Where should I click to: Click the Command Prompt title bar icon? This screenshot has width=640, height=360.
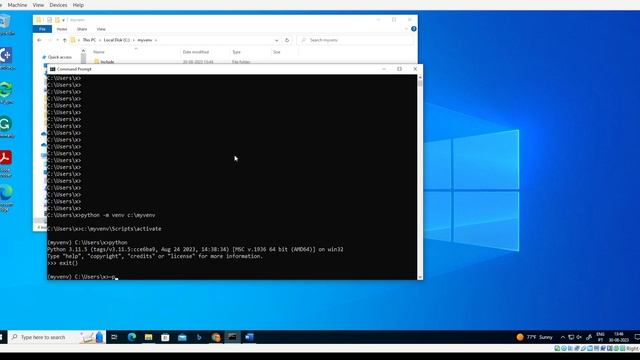52,69
